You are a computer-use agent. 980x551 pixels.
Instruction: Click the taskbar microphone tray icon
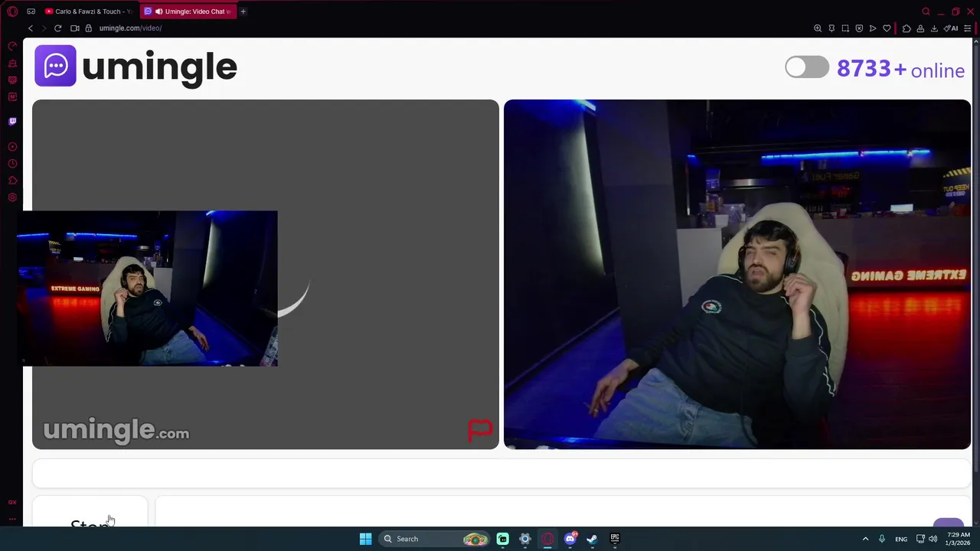[882, 539]
